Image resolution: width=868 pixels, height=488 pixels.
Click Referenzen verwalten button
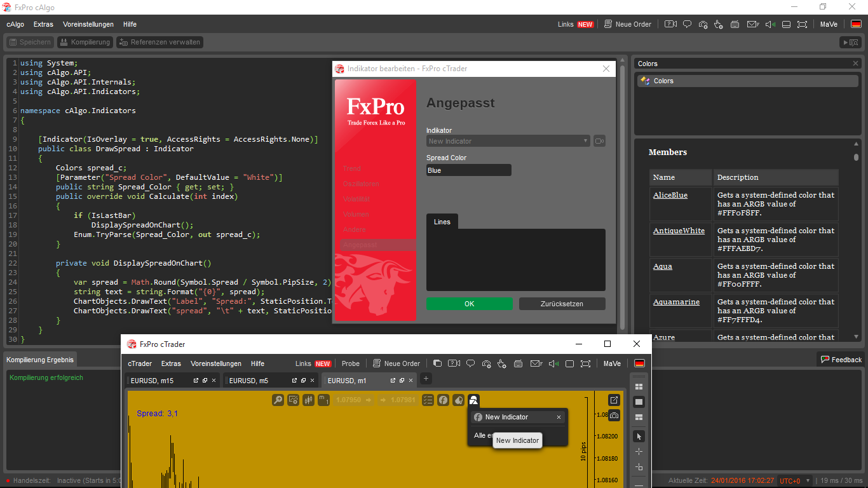click(159, 42)
